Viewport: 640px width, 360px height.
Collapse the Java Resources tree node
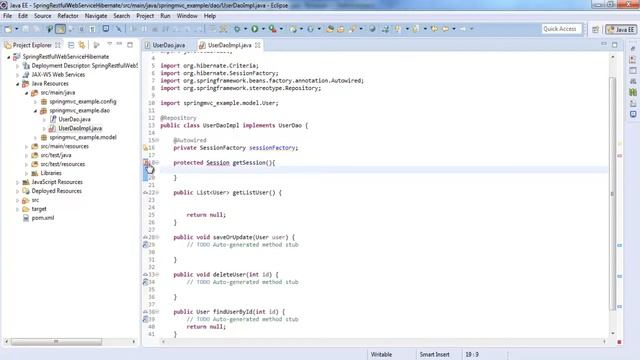tap(18, 84)
